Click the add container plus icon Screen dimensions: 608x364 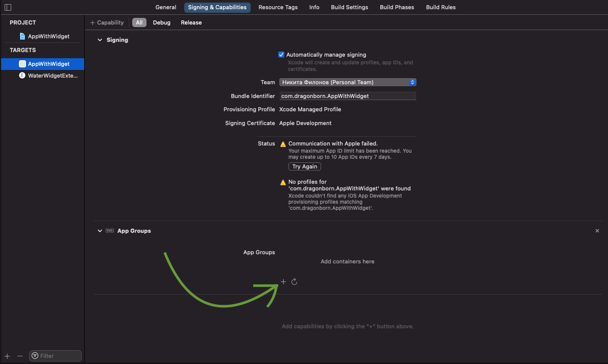tap(283, 282)
